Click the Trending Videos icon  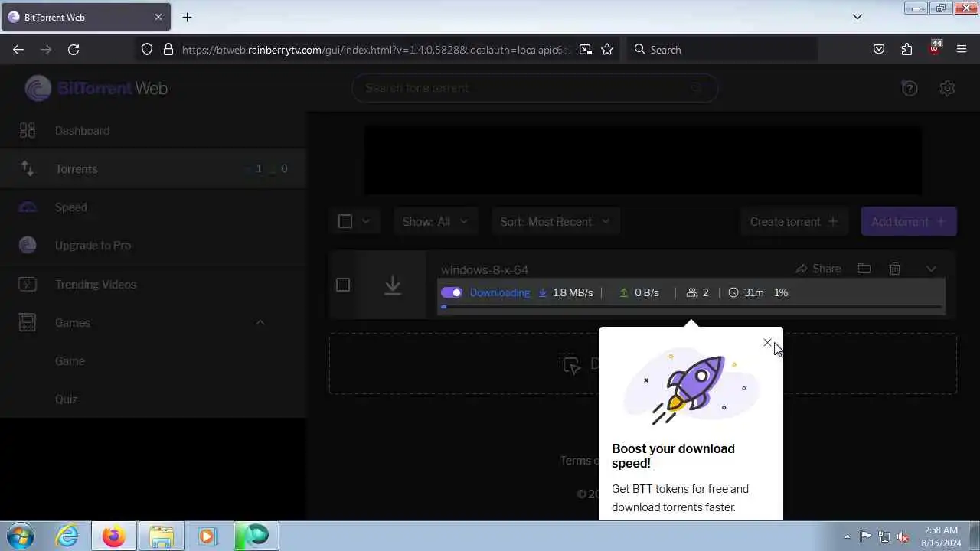pyautogui.click(x=28, y=284)
